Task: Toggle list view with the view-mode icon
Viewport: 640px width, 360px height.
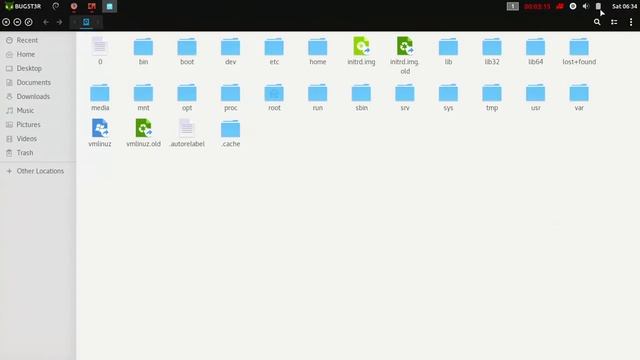Action: [614, 22]
